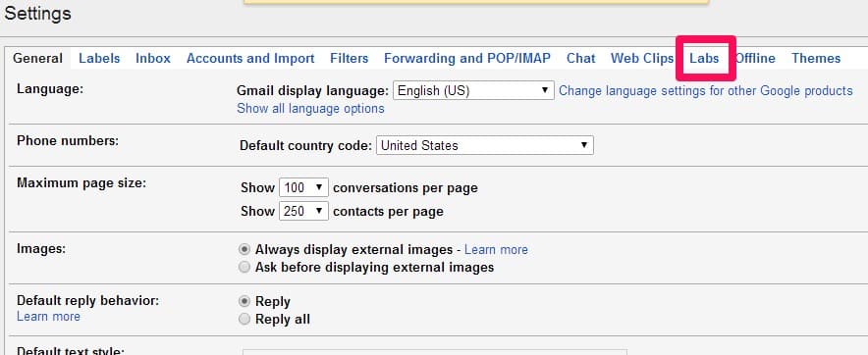This screenshot has width=868, height=355.
Task: Click Learn more link beside external images
Action: tap(496, 250)
